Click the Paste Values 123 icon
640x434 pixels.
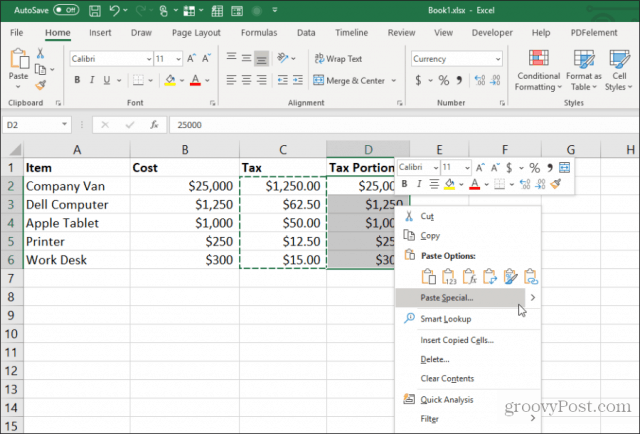(449, 276)
